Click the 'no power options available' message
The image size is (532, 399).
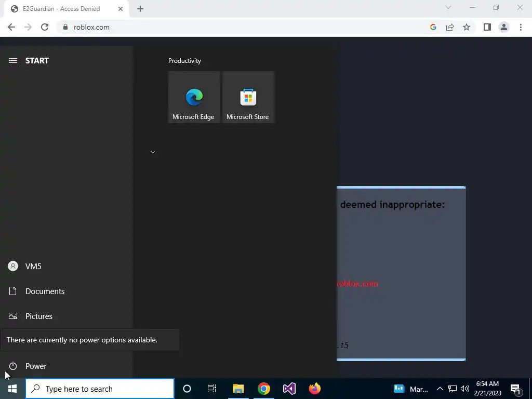click(82, 340)
